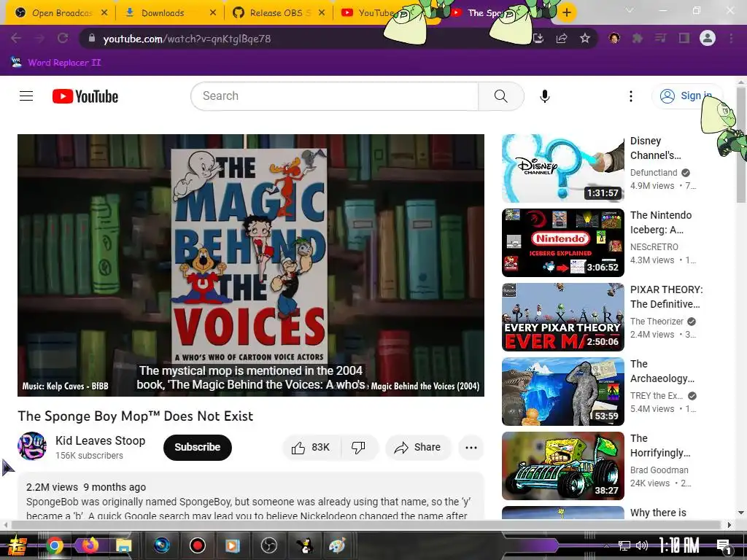
Task: Open The Archaeology iceberg thumbnail
Action: 562,392
